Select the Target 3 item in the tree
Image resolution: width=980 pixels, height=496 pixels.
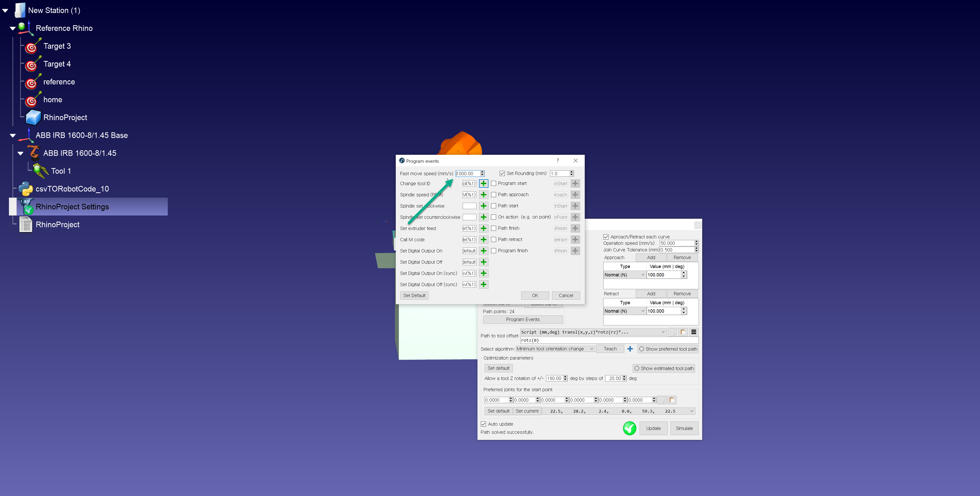point(57,46)
